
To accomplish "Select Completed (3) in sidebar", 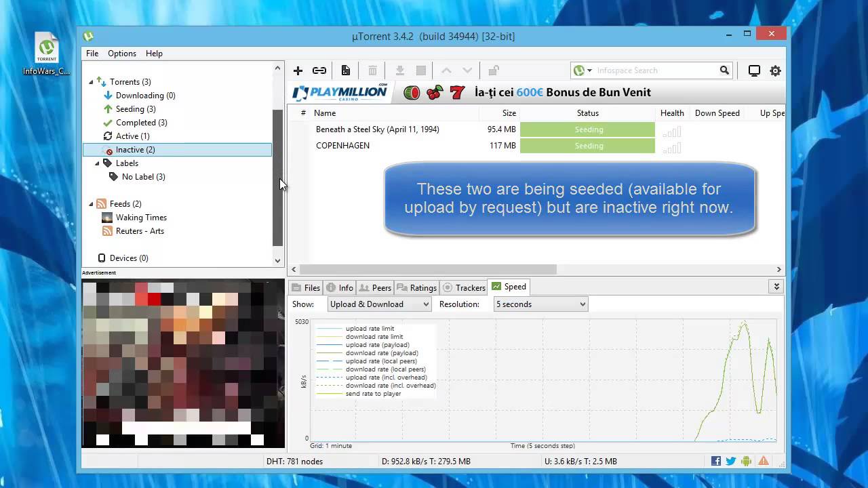I will (x=141, y=123).
